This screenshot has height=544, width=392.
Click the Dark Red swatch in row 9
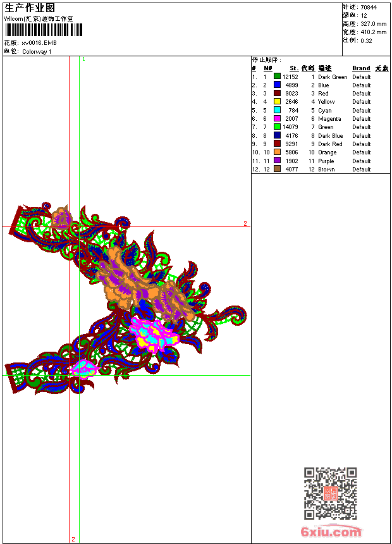click(x=277, y=144)
